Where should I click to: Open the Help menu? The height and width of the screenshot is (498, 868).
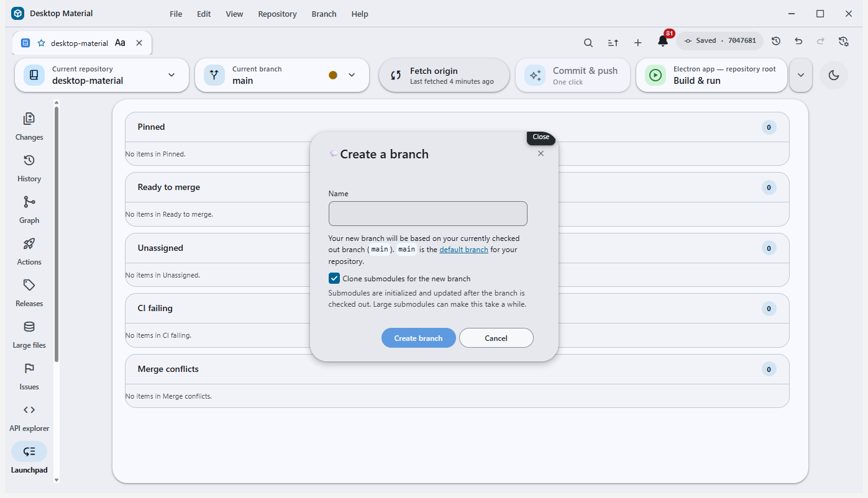point(360,14)
